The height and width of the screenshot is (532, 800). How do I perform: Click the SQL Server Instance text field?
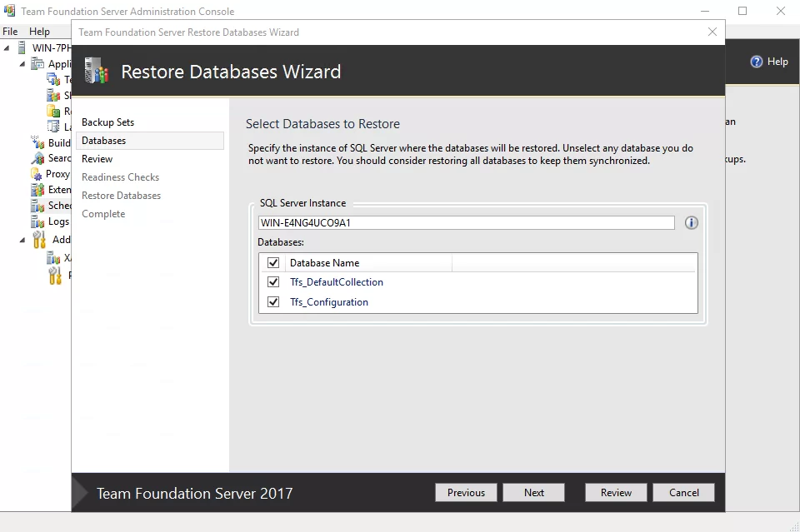click(x=466, y=223)
